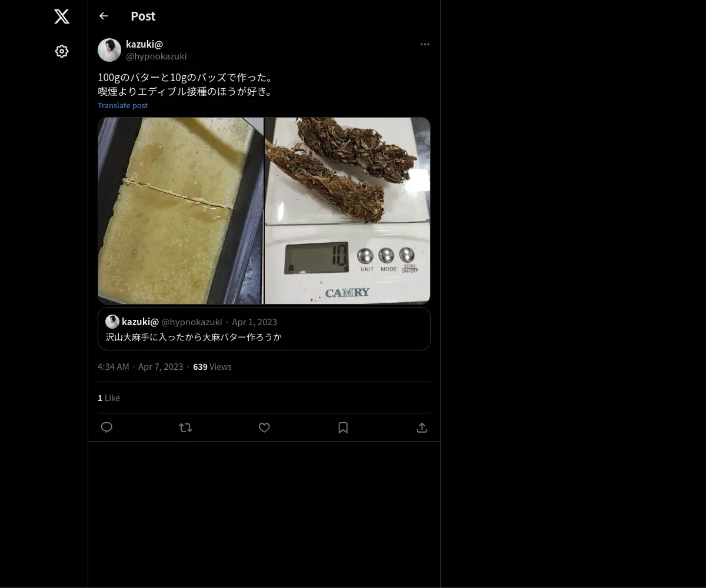Share the post via upload icon
The width and height of the screenshot is (706, 588).
[x=422, y=427]
